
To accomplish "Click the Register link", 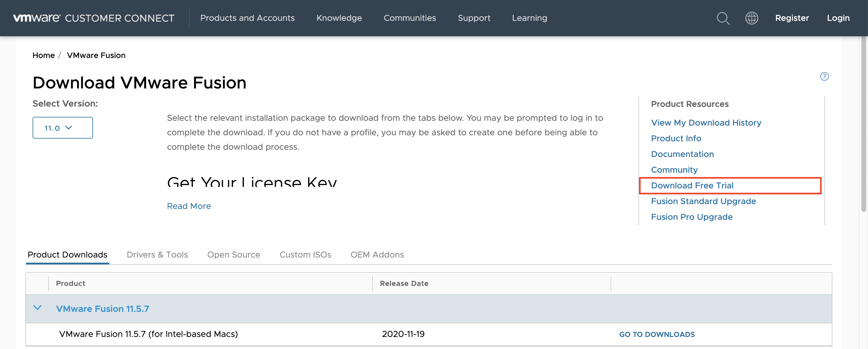I will (x=792, y=18).
